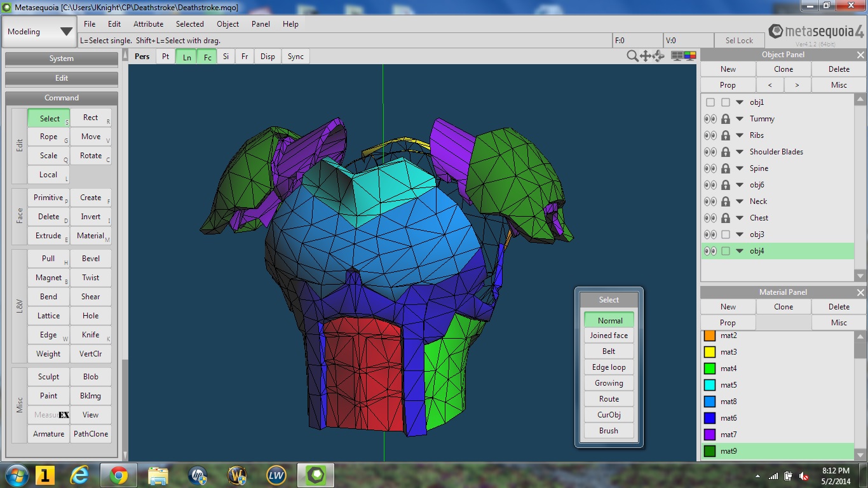Toggle the obj3 triangle expander
The height and width of the screenshot is (488, 868).
click(x=740, y=234)
